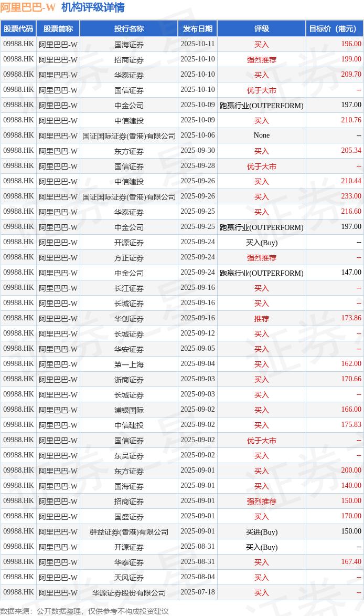Click the 评级 column header

(262, 29)
